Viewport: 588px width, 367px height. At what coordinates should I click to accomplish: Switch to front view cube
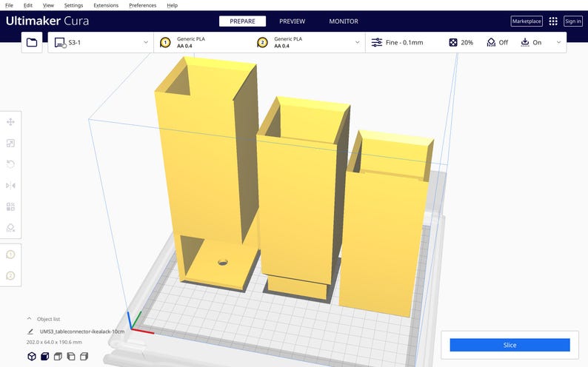45,356
